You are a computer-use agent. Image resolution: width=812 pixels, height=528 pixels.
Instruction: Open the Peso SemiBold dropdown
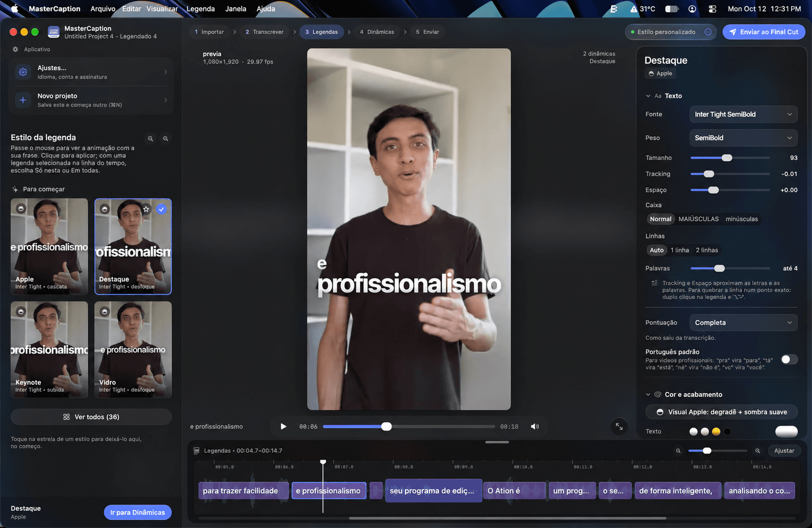point(743,138)
